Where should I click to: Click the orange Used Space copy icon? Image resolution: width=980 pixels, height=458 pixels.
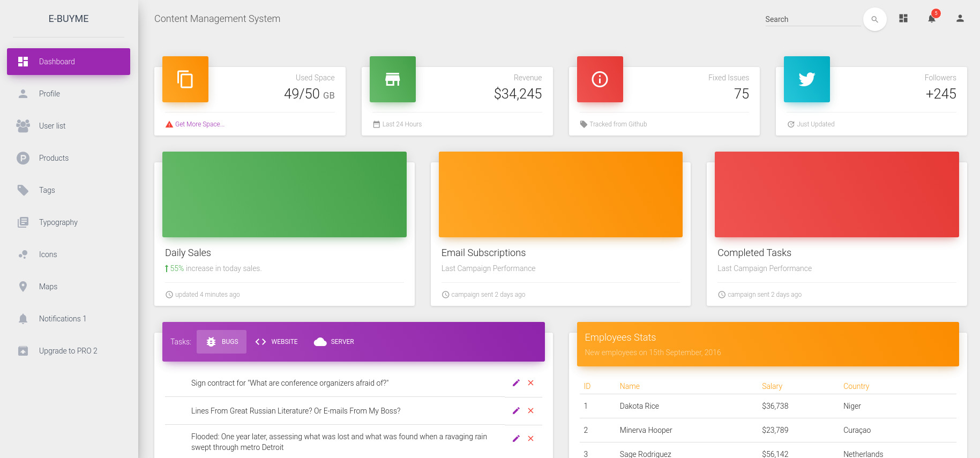[x=185, y=79]
